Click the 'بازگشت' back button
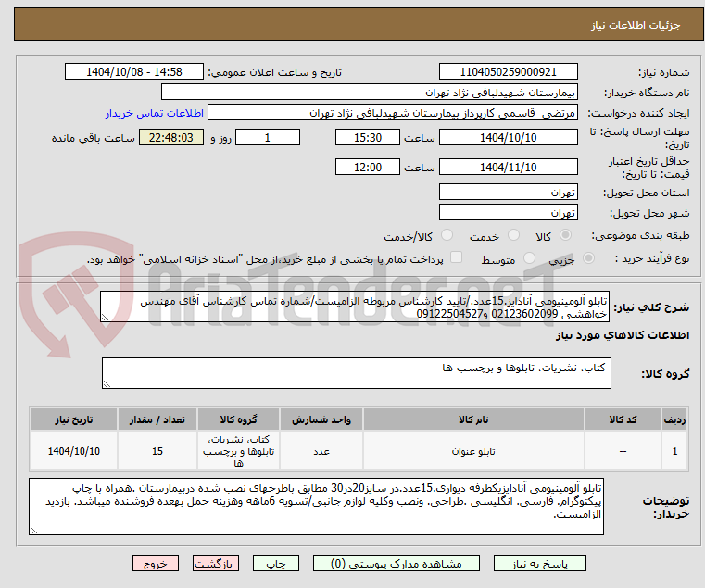The width and height of the screenshot is (705, 588). 217,563
